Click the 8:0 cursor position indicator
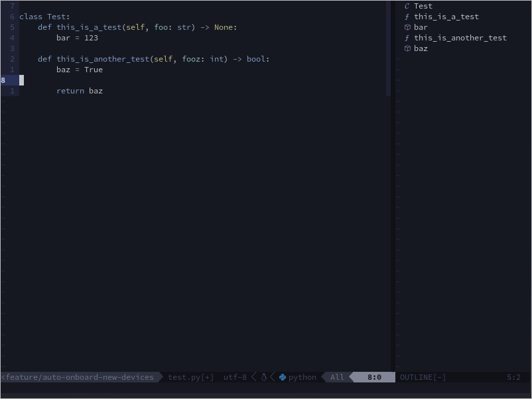532x399 pixels. [x=374, y=377]
